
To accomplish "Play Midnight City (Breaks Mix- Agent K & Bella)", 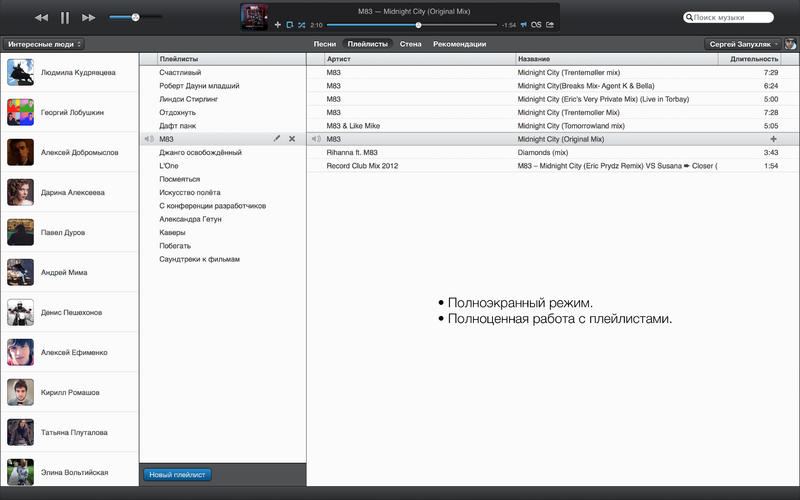I will (x=553, y=86).
